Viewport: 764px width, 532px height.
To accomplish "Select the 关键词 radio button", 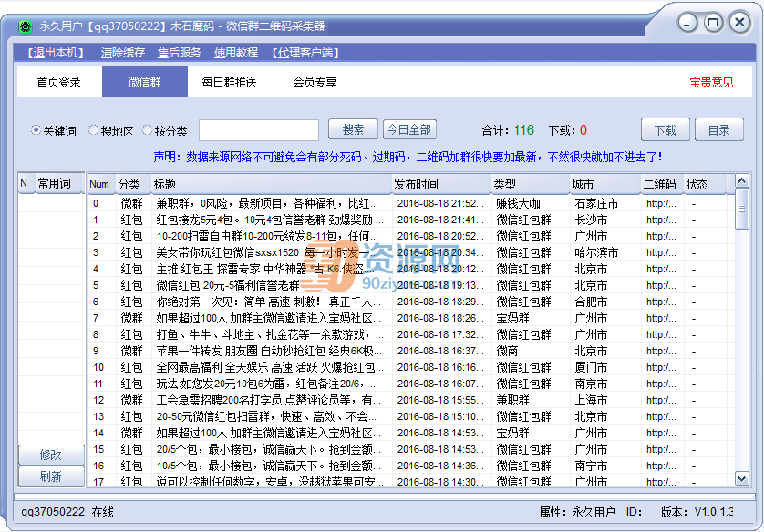I will coord(36,130).
